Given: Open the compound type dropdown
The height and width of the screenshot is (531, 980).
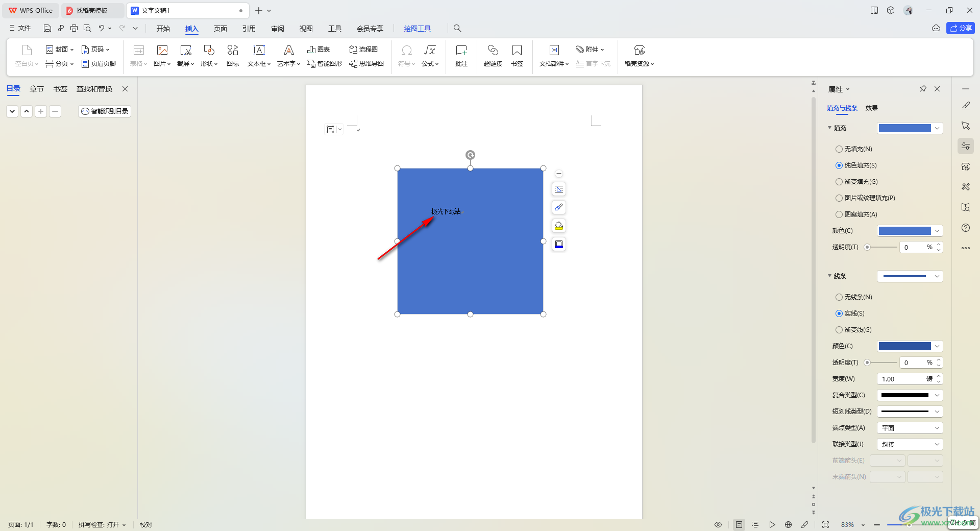Looking at the screenshot, I should [x=910, y=395].
